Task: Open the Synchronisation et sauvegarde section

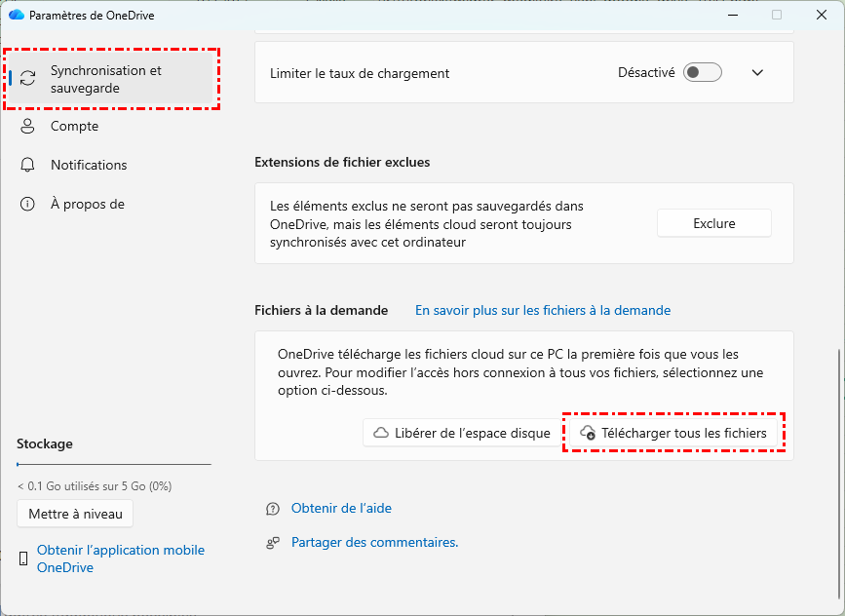Action: point(110,79)
